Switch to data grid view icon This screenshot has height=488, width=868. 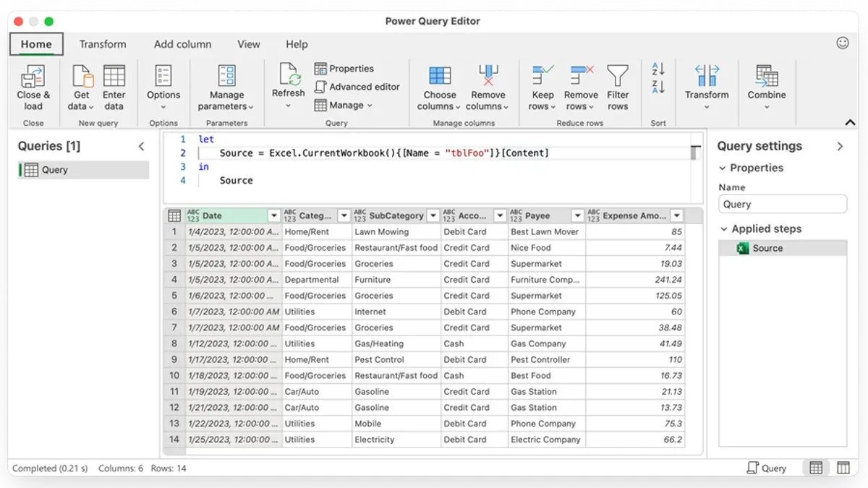(816, 468)
